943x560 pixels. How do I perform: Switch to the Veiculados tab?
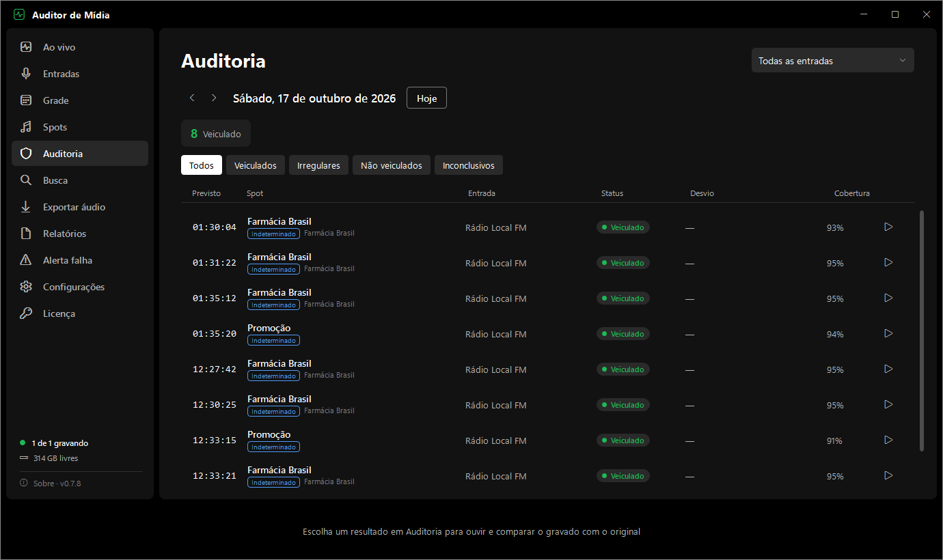[x=256, y=165]
